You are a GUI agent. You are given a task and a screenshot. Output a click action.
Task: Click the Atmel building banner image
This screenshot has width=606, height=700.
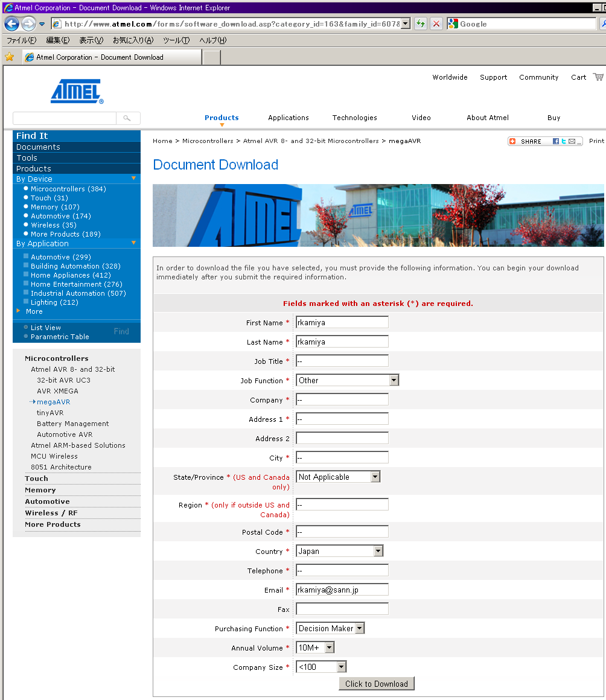[378, 215]
